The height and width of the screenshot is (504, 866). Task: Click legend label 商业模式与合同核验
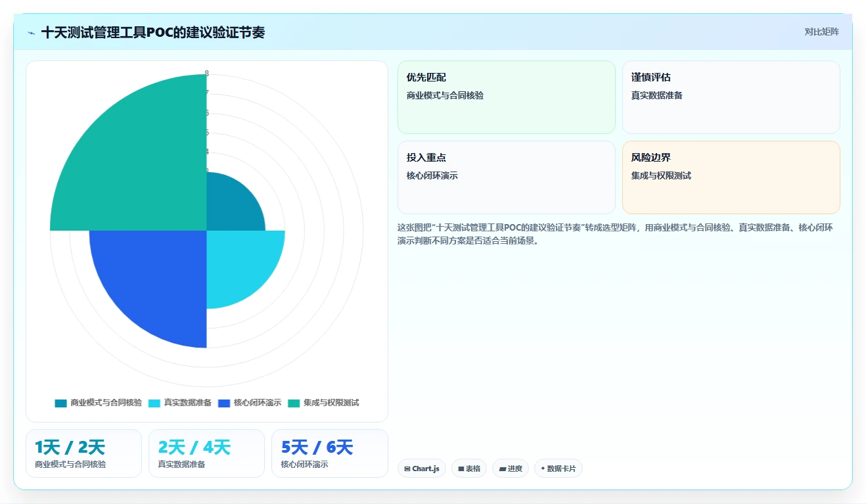(x=106, y=403)
